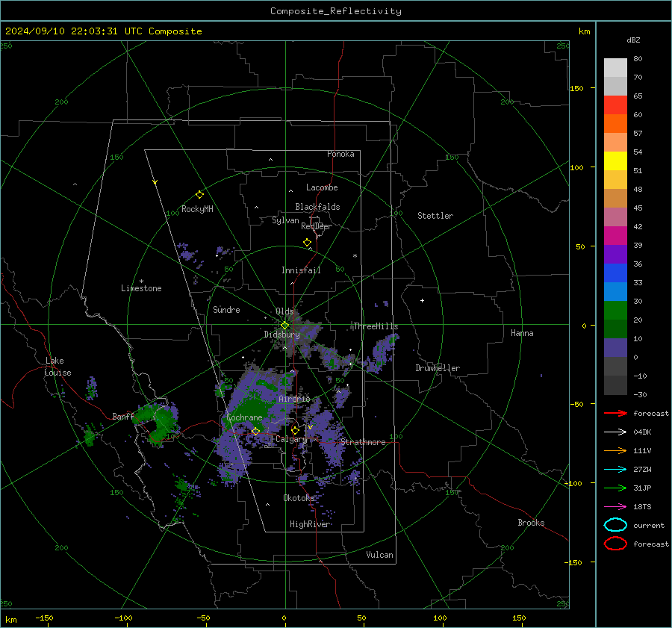The width and height of the screenshot is (672, 628).
Task: Click the cyan 27ZW arrow legend icon
Action: pos(615,470)
